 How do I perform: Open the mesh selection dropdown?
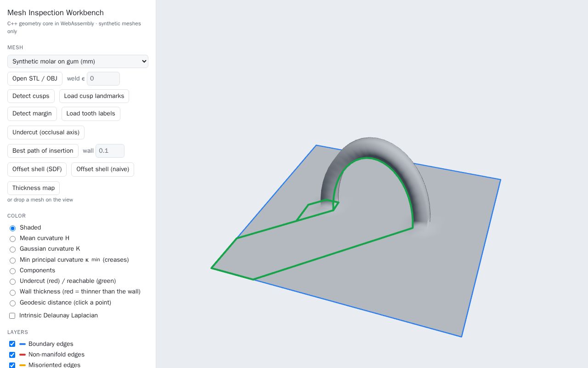pos(78,61)
